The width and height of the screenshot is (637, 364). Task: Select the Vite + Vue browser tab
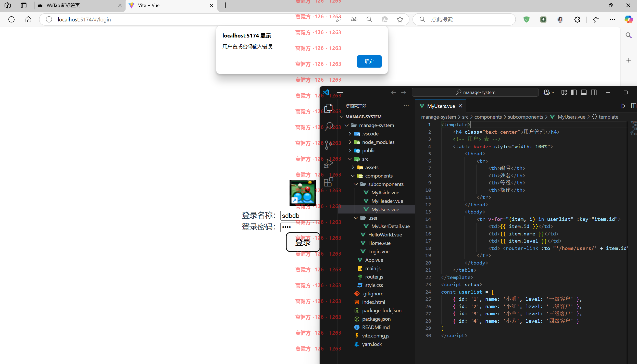[171, 5]
